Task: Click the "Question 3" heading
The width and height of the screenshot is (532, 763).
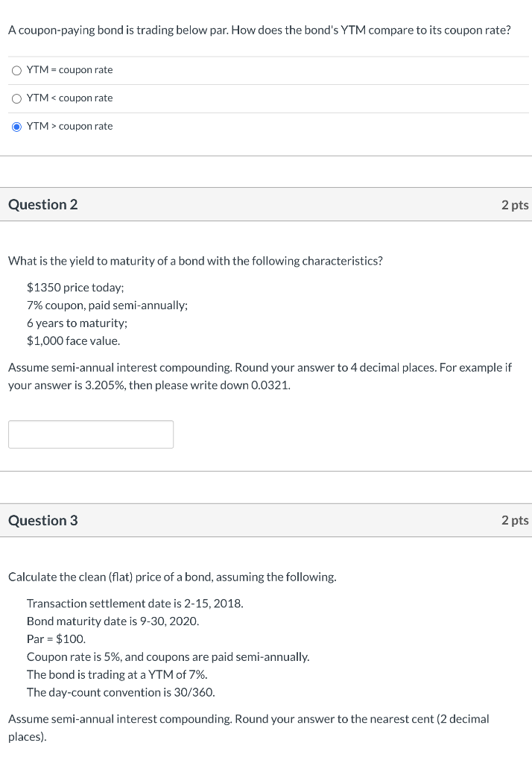Action: coord(43,521)
